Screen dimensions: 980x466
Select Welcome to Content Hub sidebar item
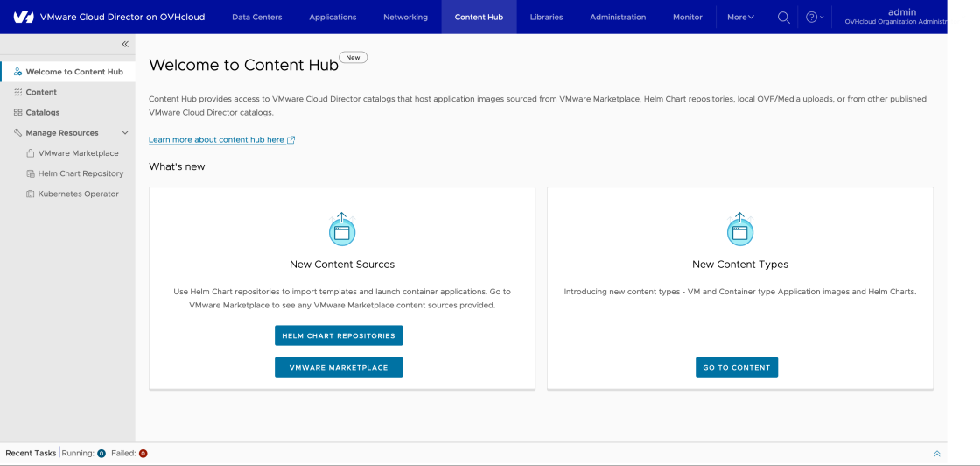[x=68, y=72]
